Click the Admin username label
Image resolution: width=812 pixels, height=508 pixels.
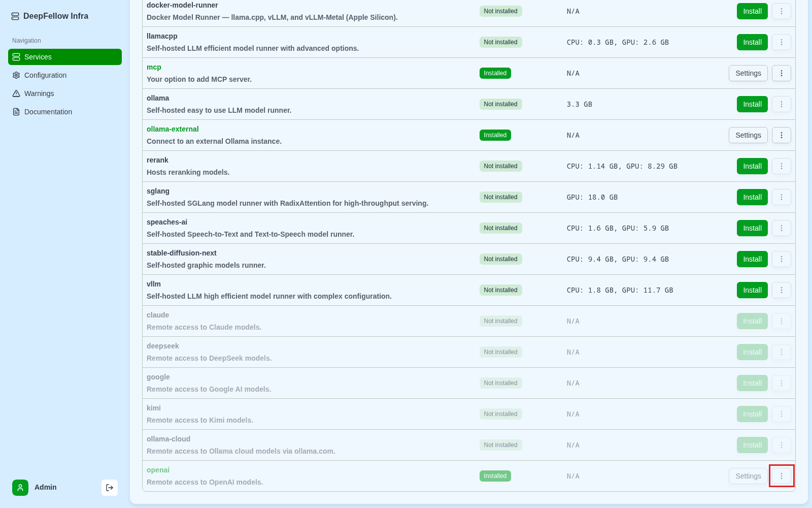[46, 487]
